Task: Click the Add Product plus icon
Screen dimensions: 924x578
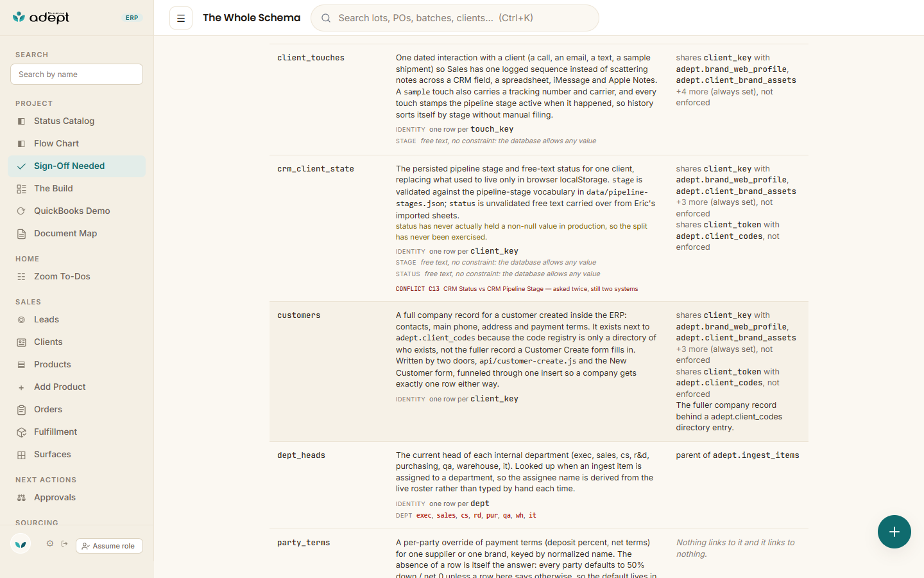Action: [x=21, y=387]
